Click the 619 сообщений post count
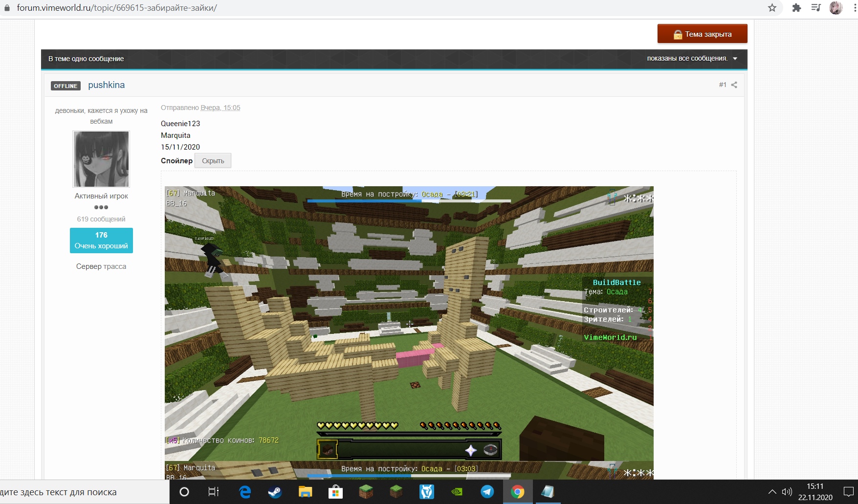858x504 pixels. tap(101, 219)
